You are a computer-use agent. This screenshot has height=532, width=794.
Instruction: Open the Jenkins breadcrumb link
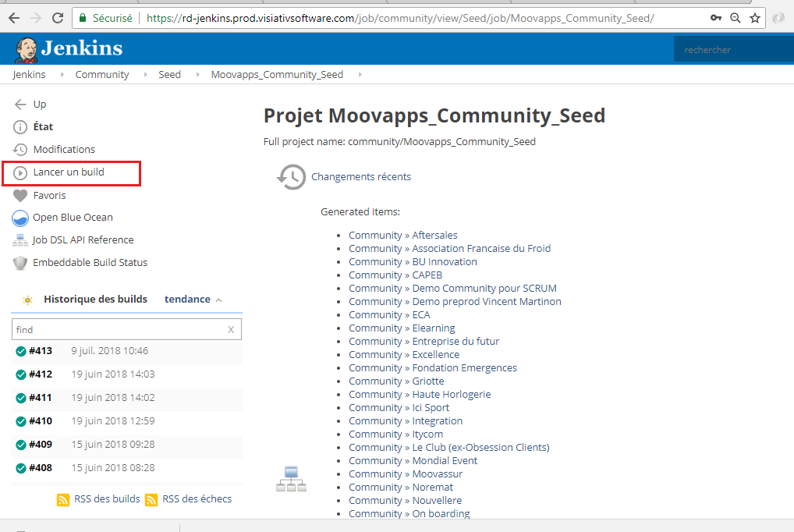(x=30, y=74)
